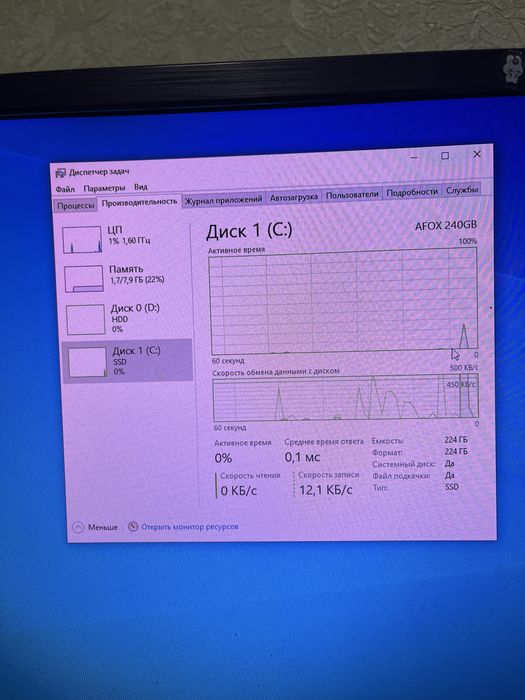
Task: Click the ЦП mini graph thumbnail
Action: click(82, 240)
